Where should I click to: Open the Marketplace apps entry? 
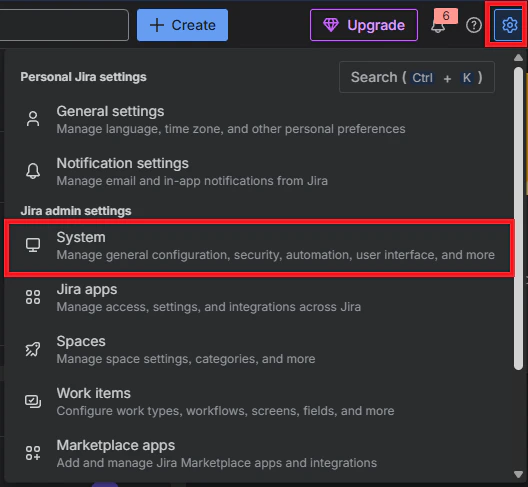259,454
